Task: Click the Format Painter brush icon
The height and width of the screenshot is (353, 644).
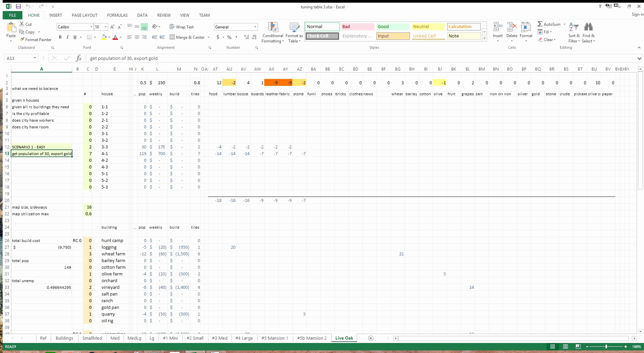Action: 22,39
